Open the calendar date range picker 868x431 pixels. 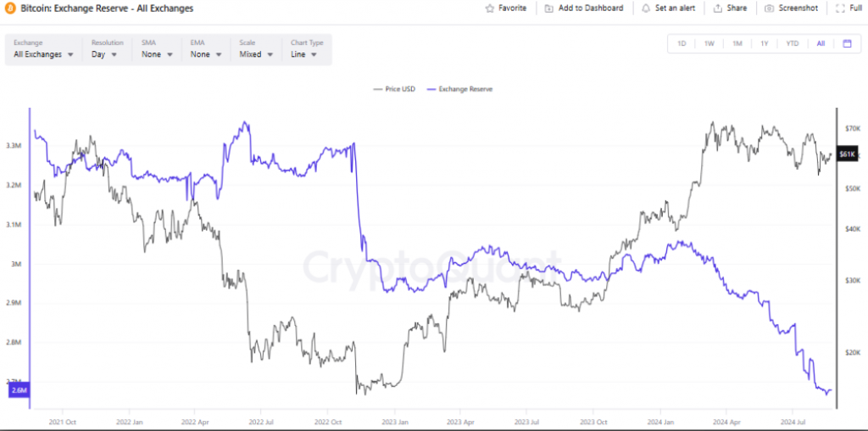[847, 43]
